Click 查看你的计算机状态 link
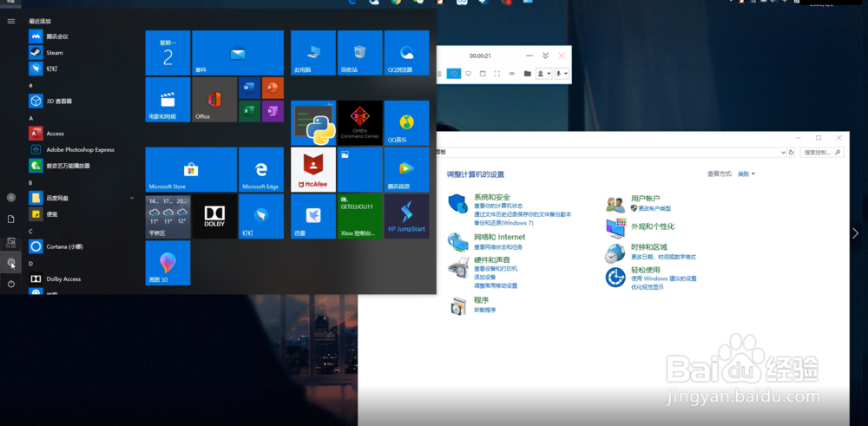Viewport: 868px width, 426px height. point(497,206)
